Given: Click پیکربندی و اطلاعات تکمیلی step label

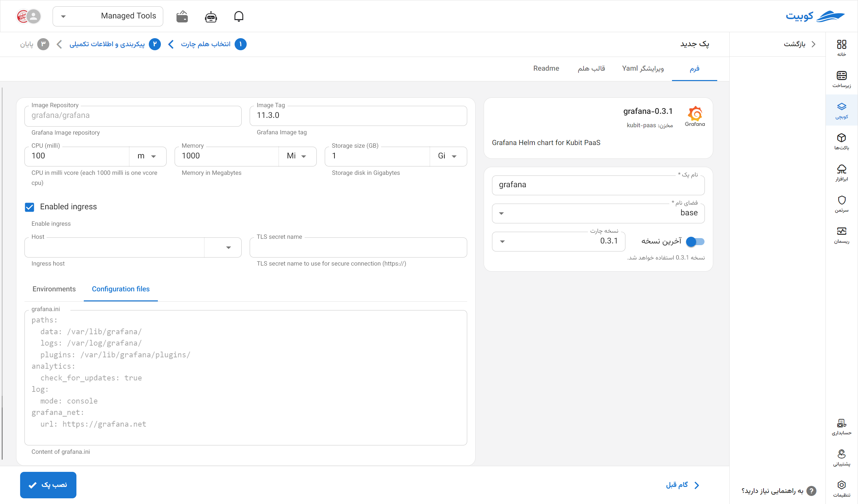Looking at the screenshot, I should pos(107,44).
